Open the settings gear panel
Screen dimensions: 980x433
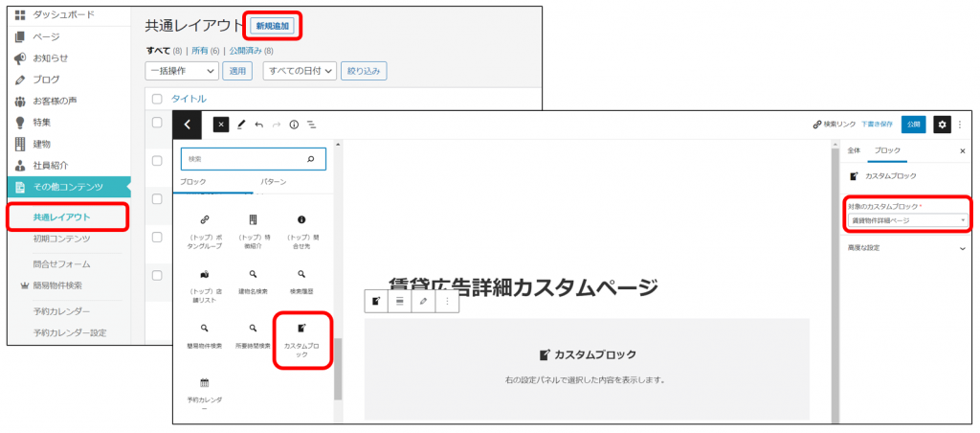pyautogui.click(x=942, y=125)
